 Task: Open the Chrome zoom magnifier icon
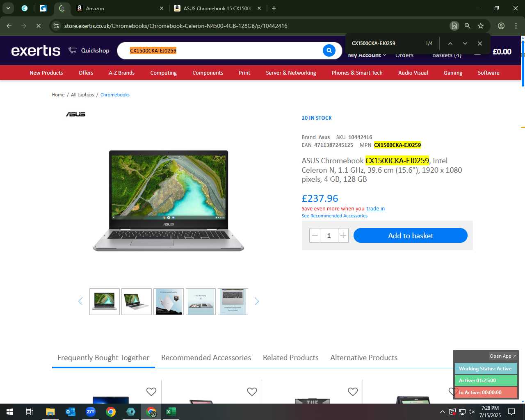tap(467, 26)
